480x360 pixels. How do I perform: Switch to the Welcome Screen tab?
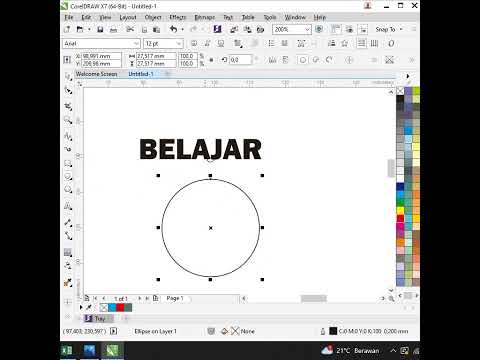click(x=97, y=74)
